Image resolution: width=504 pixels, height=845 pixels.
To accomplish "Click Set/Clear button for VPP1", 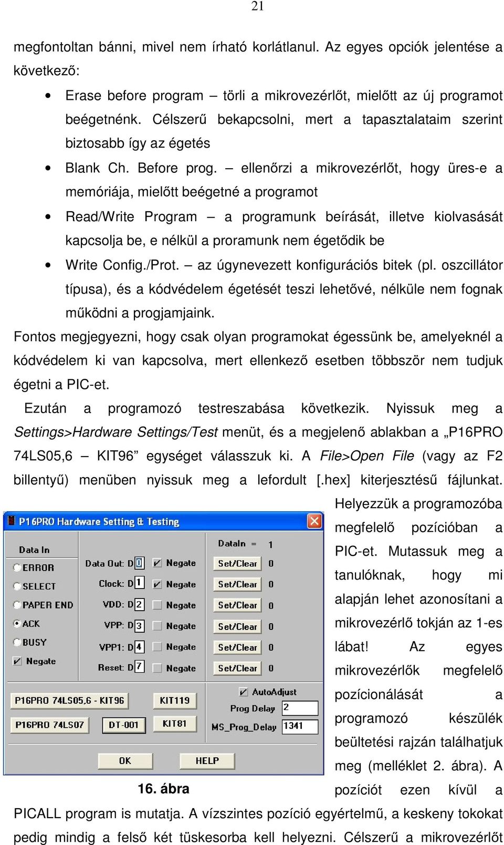I will (x=237, y=647).
